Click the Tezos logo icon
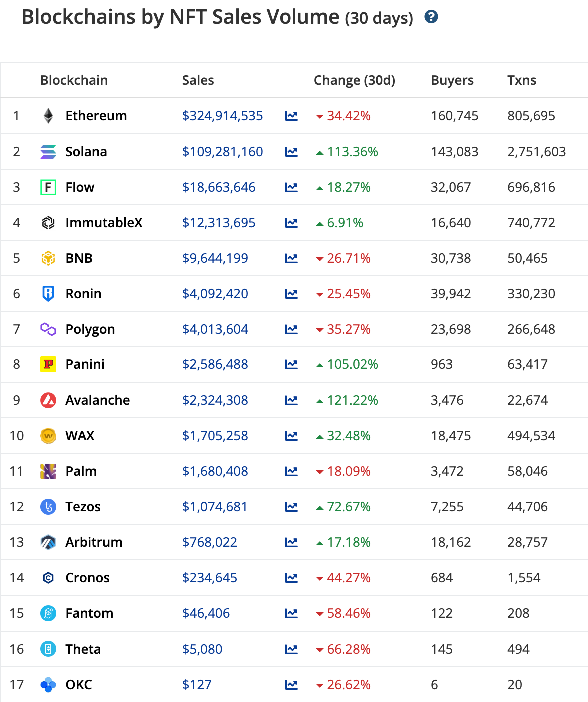 tap(48, 507)
